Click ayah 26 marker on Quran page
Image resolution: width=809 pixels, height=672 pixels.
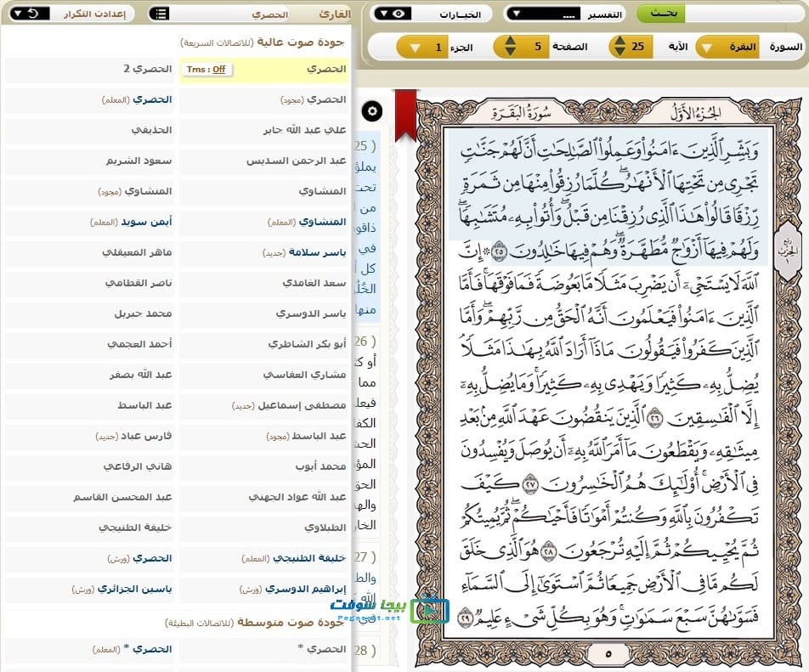[654, 417]
